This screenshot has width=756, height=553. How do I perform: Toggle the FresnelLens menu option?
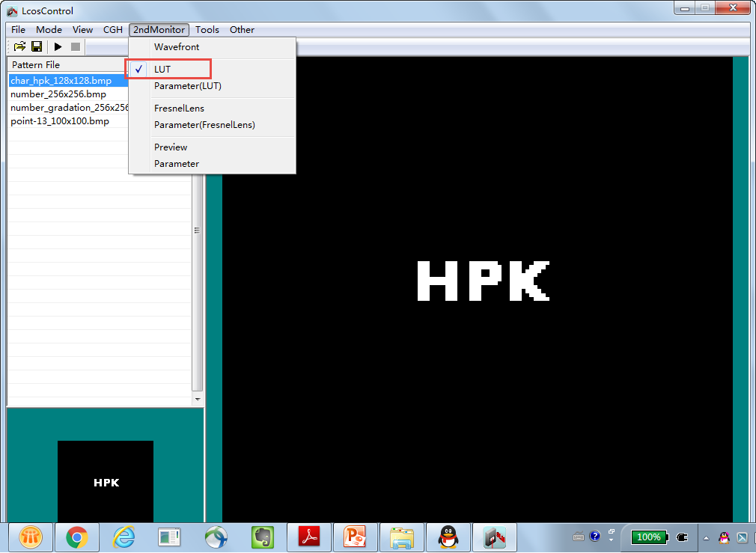(x=179, y=109)
